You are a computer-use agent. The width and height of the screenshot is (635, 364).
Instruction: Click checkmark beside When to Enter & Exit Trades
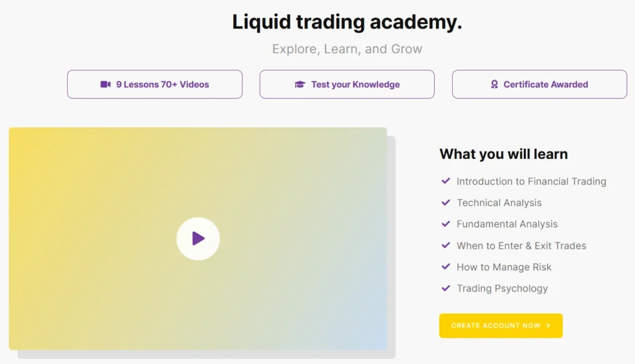pyautogui.click(x=445, y=246)
